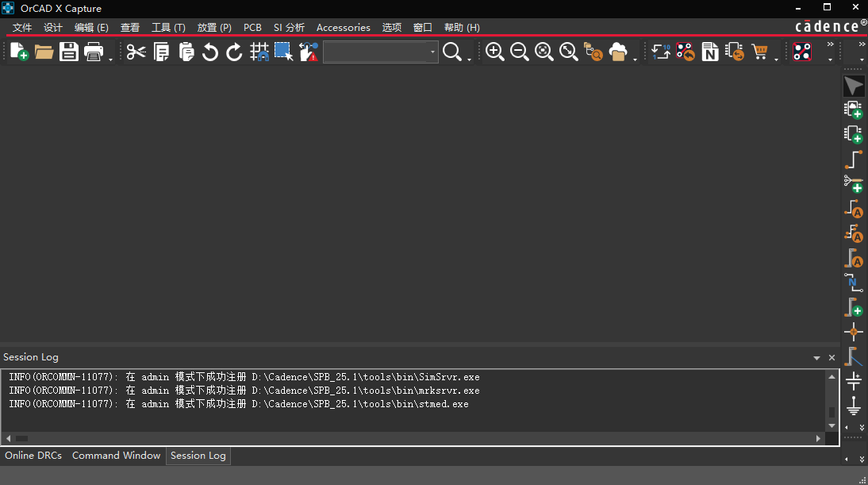
Task: Switch to the Online DRCs tab
Action: click(x=33, y=456)
